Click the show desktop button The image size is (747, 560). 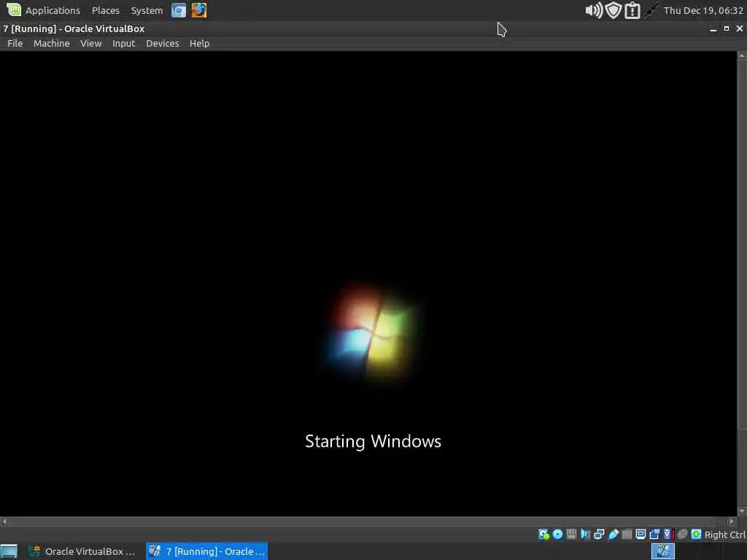pyautogui.click(x=9, y=551)
